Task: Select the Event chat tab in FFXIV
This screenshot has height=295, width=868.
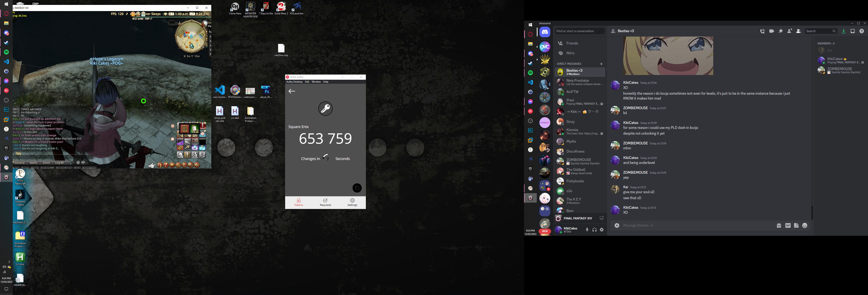Action: [x=46, y=162]
